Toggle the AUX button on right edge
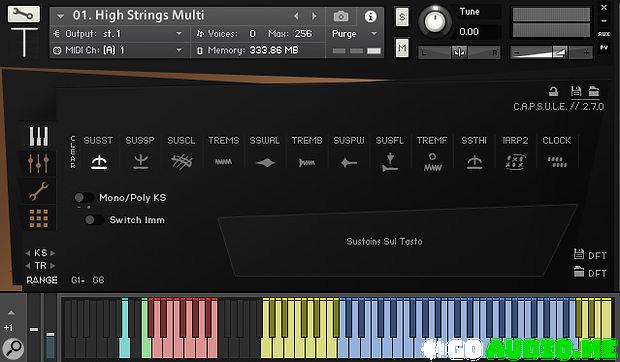The image size is (620, 362). [604, 34]
